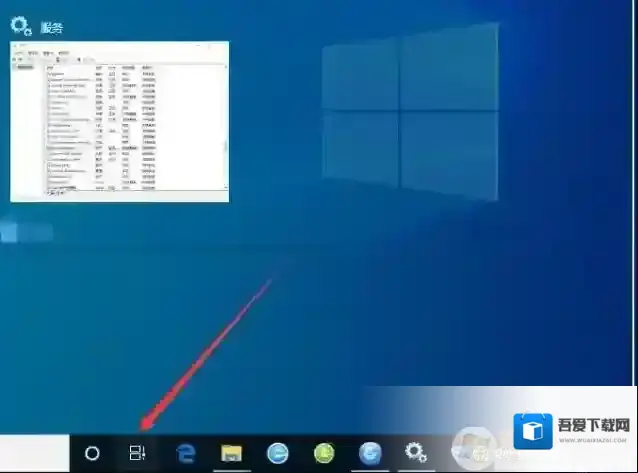Click the gears icon beside the 服务 title
The height and width of the screenshot is (473, 638).
tap(21, 26)
